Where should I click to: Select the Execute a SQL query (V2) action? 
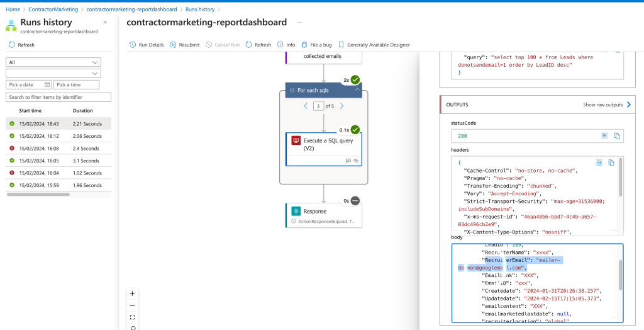(x=324, y=149)
